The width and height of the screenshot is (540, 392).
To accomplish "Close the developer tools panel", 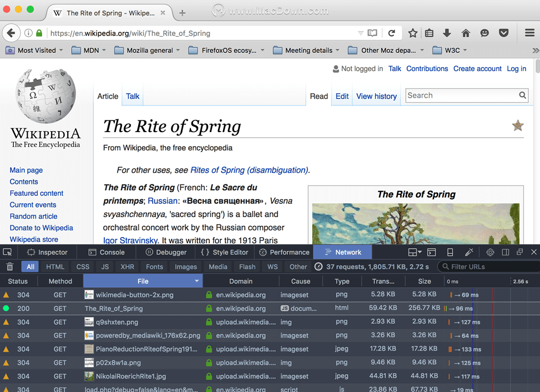I will tap(534, 252).
